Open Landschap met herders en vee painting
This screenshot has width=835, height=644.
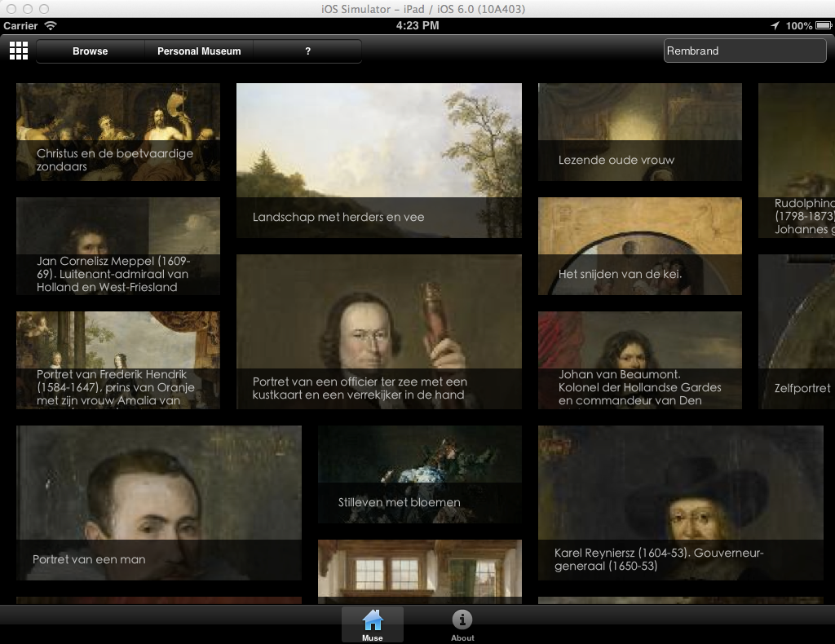(379, 161)
